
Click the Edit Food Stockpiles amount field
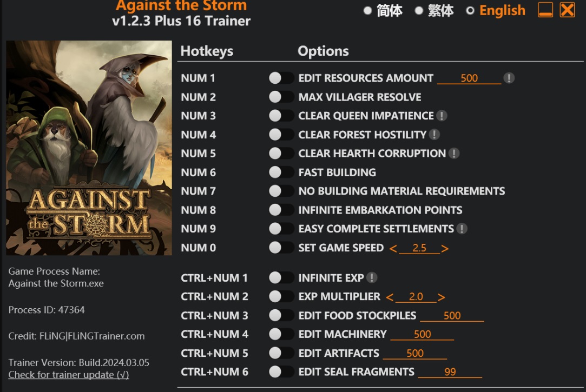coord(452,316)
